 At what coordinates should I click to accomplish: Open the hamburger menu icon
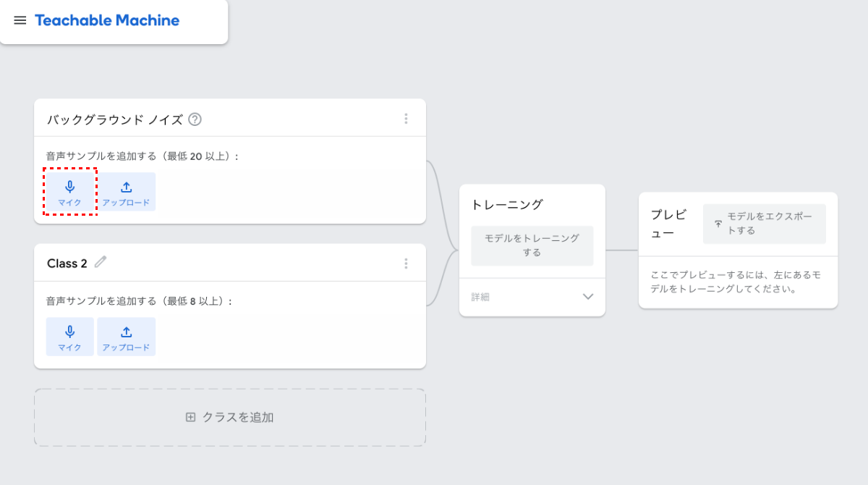[x=20, y=20]
